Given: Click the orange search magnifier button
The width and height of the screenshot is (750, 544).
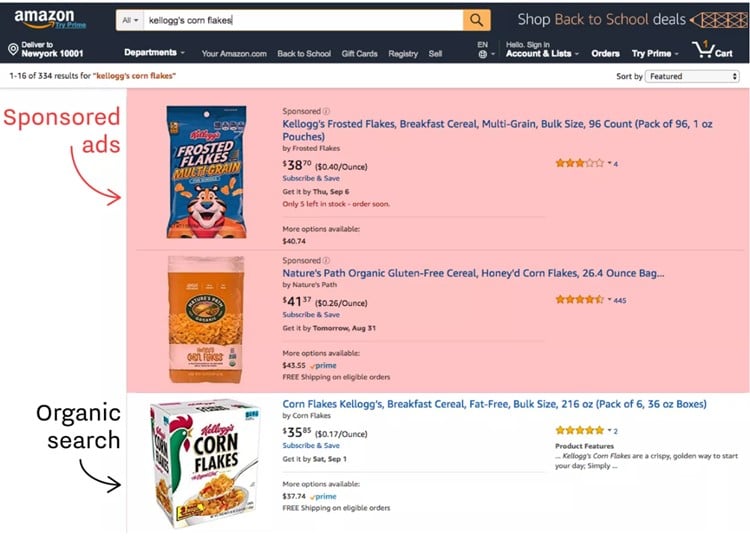Looking at the screenshot, I should pyautogui.click(x=477, y=20).
